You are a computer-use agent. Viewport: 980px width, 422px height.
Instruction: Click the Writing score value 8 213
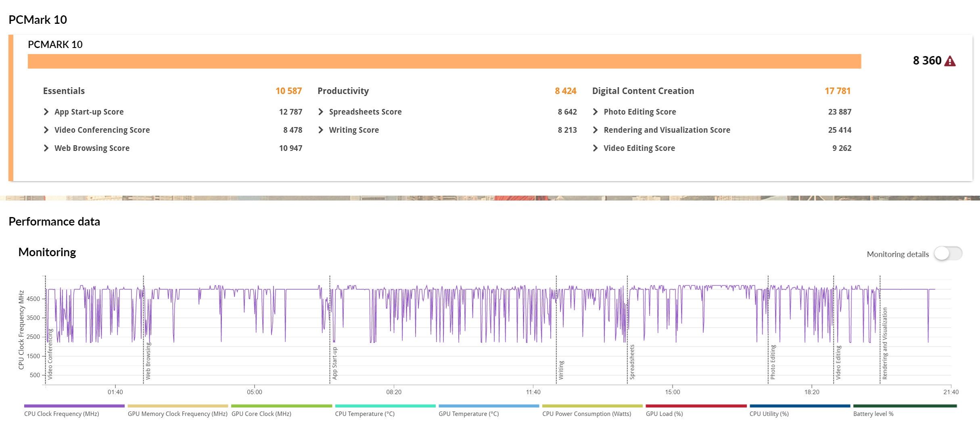coord(567,130)
